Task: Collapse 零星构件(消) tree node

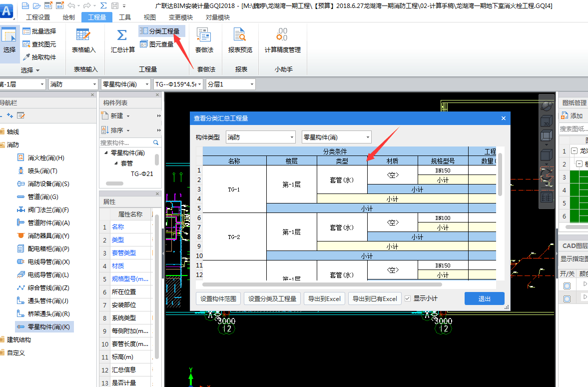Action: click(106, 153)
